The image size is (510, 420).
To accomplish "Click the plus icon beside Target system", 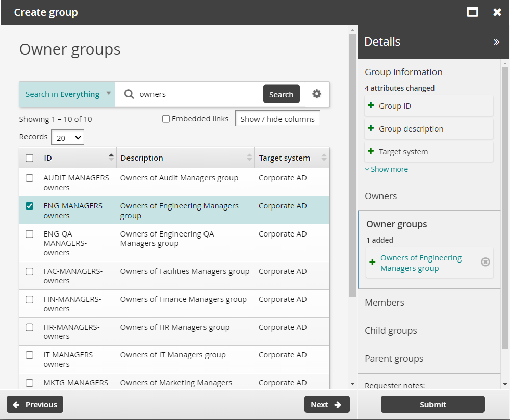I will pyautogui.click(x=371, y=151).
